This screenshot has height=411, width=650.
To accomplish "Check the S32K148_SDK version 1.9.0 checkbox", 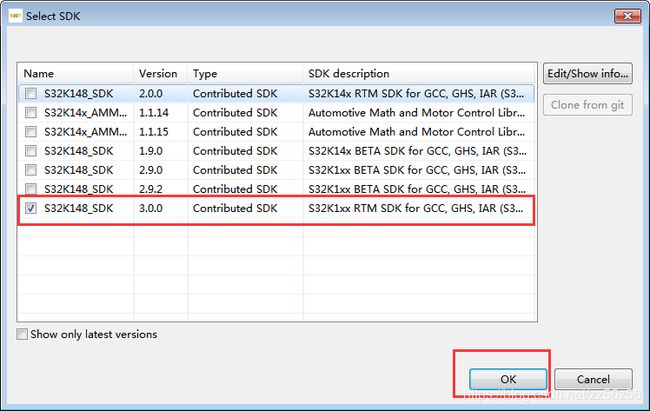I will pyautogui.click(x=31, y=151).
